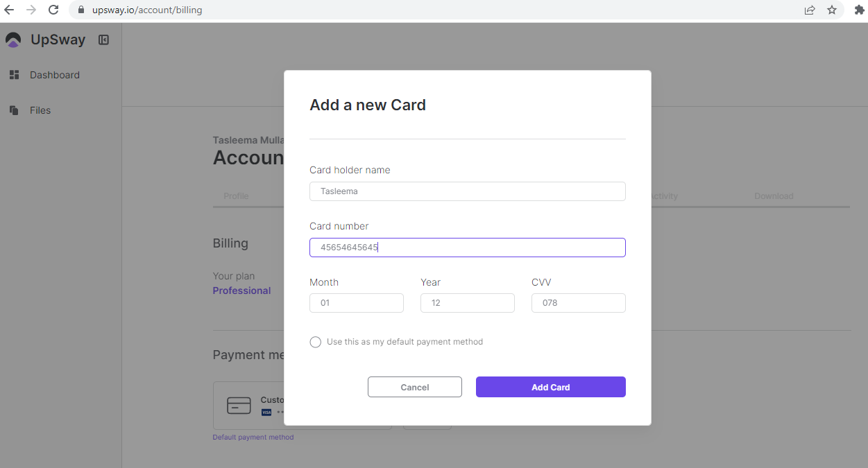Click the Dashboard grid icon

(14, 75)
